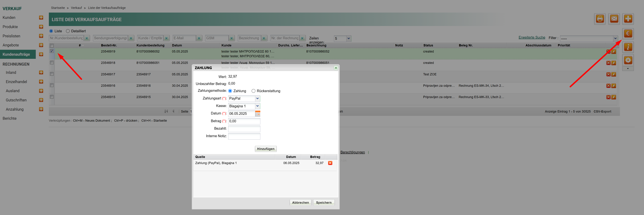Viewport: 644px width, 215px height.
Task: Open Angebote in the sidebar
Action: [x=11, y=45]
